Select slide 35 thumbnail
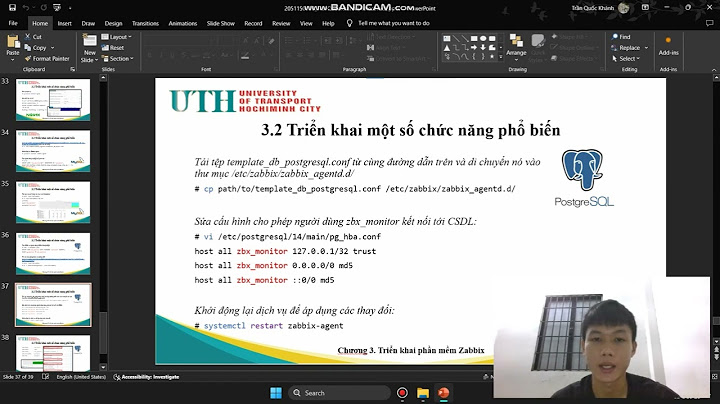Viewport: 720px width, 404px height. (x=53, y=202)
